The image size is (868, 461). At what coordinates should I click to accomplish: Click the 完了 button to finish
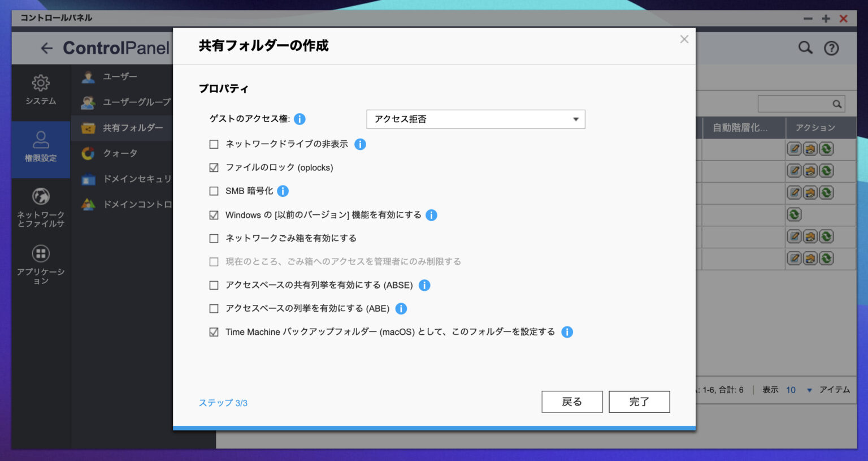[639, 402]
